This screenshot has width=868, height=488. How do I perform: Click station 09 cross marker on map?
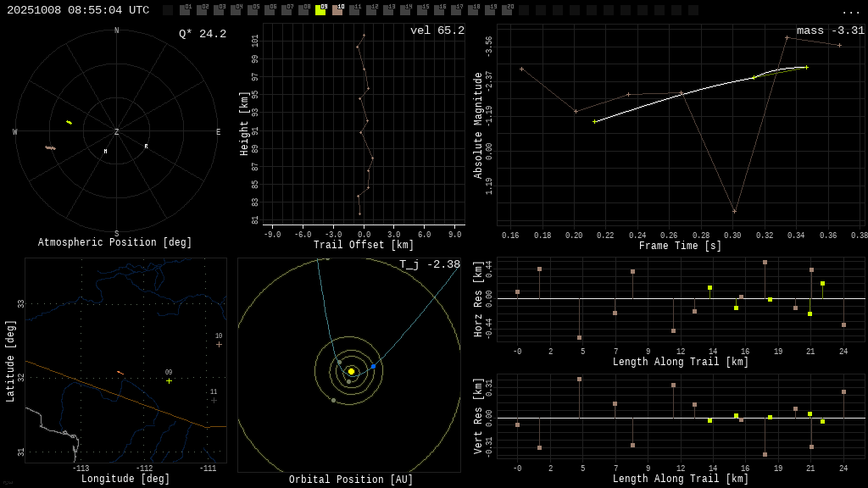pos(169,381)
